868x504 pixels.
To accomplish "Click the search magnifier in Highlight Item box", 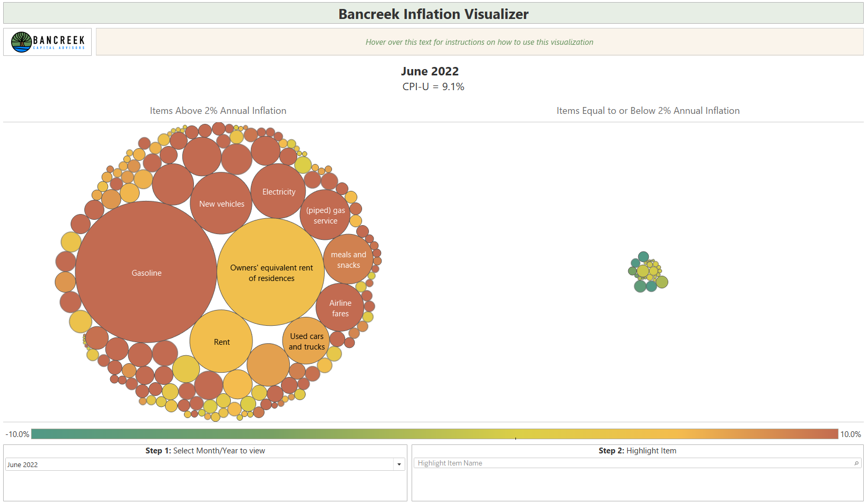I will click(x=856, y=463).
